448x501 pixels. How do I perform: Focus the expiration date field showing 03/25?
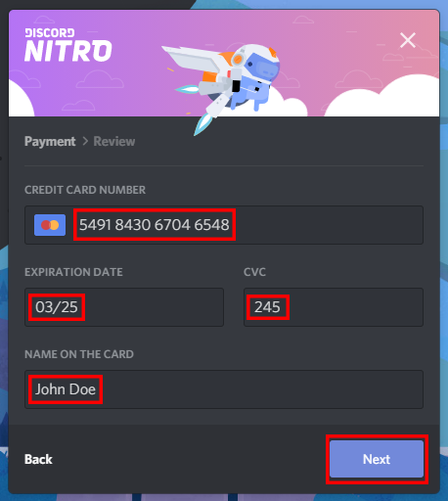[x=124, y=307]
